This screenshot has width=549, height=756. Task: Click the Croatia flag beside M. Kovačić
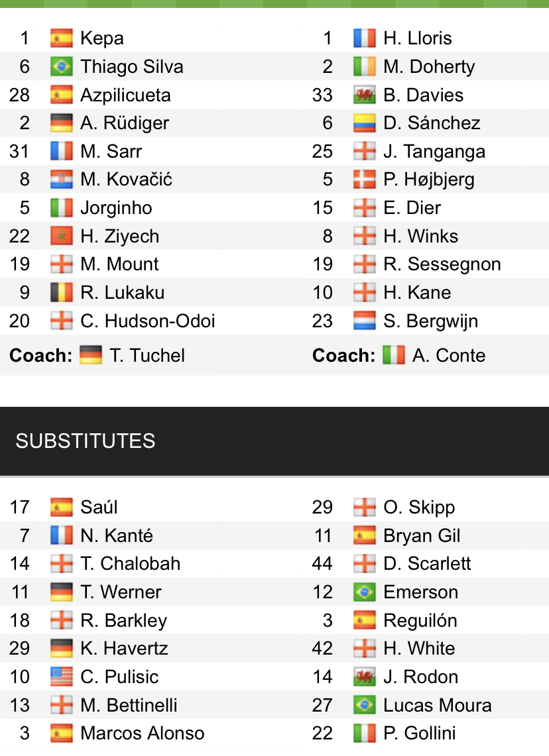pyautogui.click(x=61, y=180)
